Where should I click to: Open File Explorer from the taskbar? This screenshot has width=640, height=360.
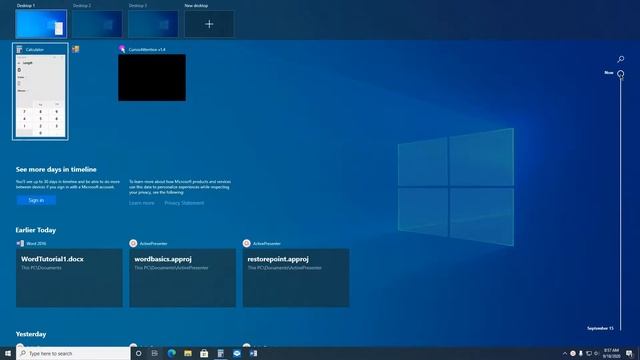click(x=188, y=353)
